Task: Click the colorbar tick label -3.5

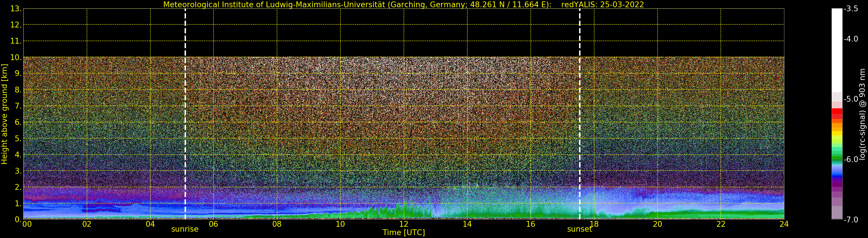Action: coord(851,9)
